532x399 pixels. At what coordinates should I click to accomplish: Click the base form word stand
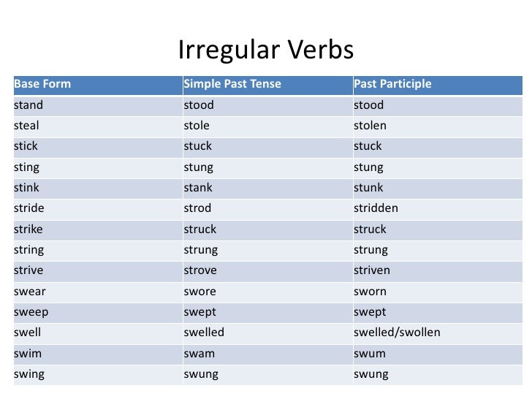(28, 104)
